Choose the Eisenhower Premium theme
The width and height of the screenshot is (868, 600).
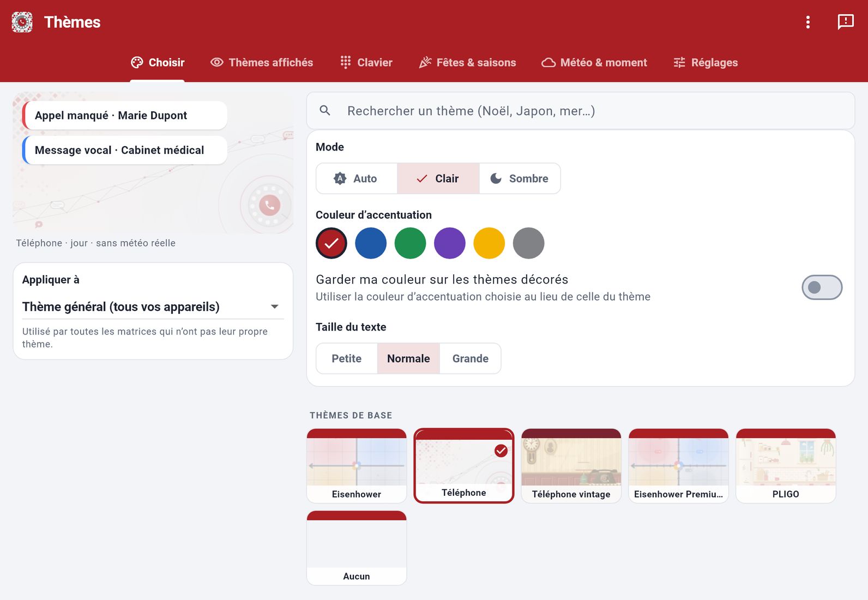(x=679, y=466)
